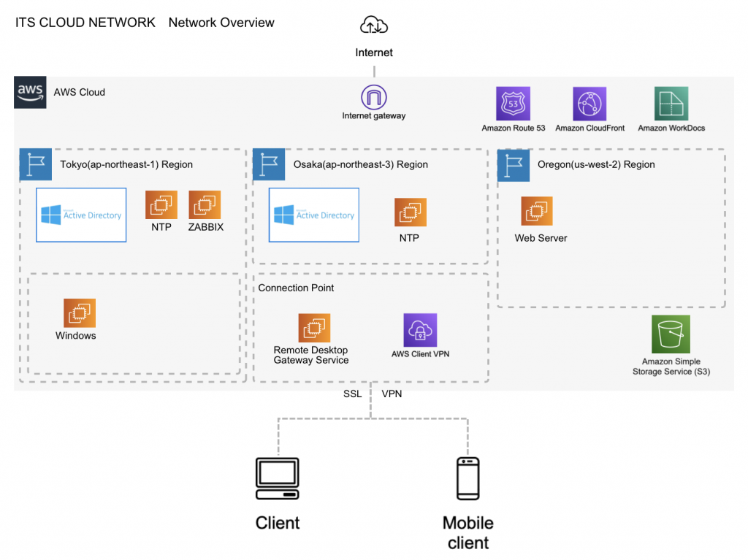Viewport: 748px width, 560px height.
Task: Click the Osaka region flag icon
Action: tap(269, 164)
